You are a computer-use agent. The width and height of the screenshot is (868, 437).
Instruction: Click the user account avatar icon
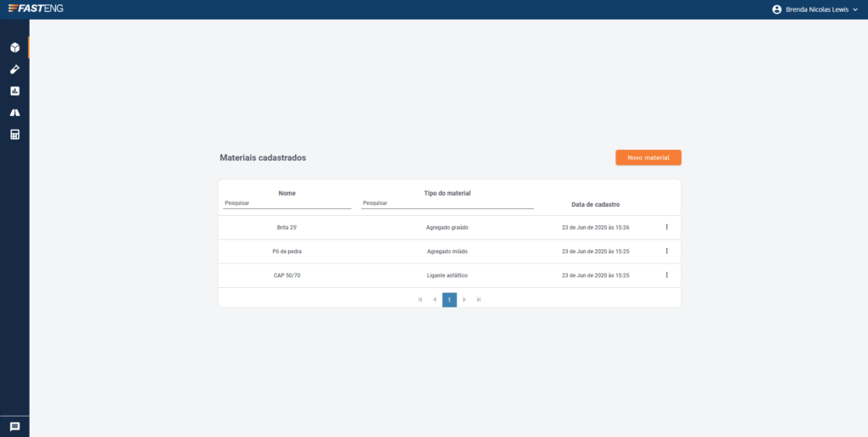(776, 9)
